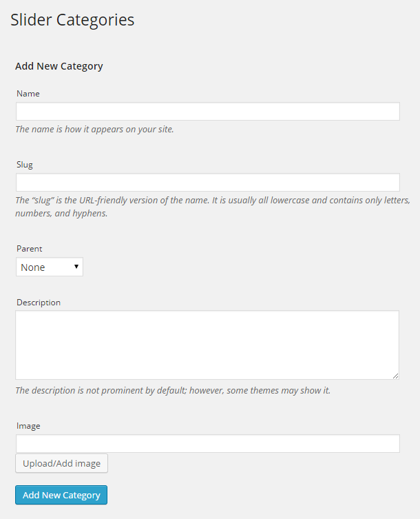Click the Slug field label

coord(25,165)
